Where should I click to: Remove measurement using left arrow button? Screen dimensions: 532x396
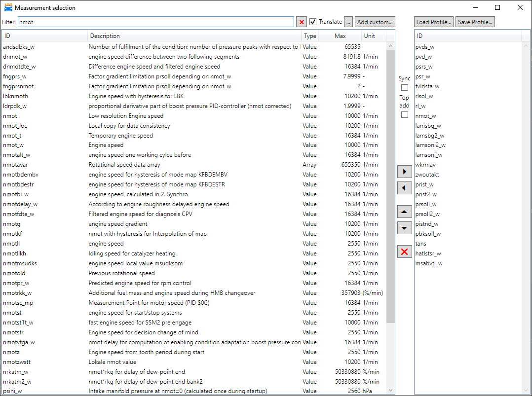click(x=405, y=188)
